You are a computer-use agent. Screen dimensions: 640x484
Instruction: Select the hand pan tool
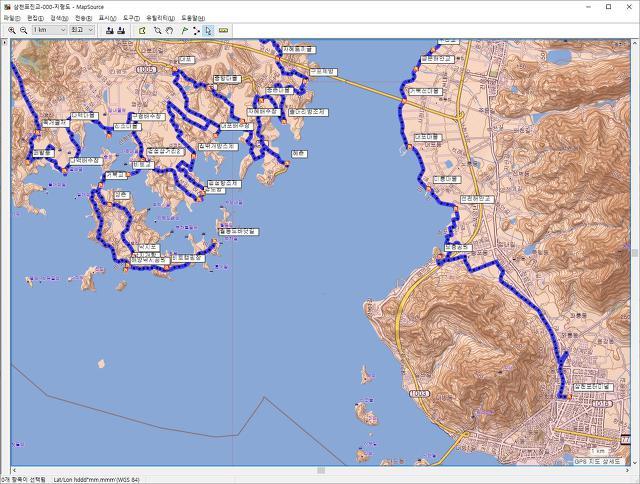[169, 30]
